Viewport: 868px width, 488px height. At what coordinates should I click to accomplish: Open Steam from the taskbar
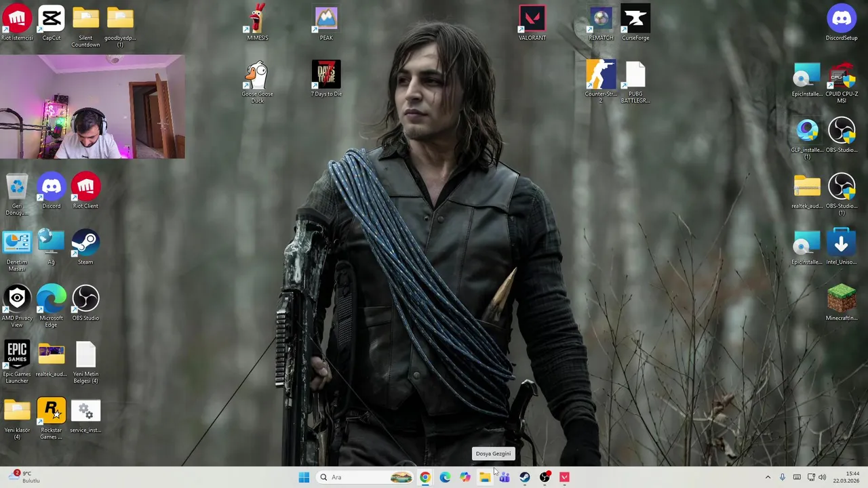point(525,477)
